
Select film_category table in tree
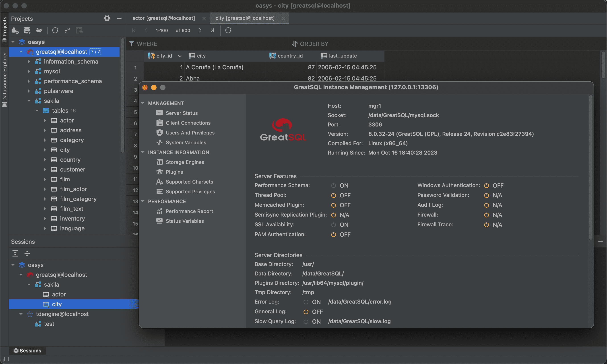pos(78,199)
